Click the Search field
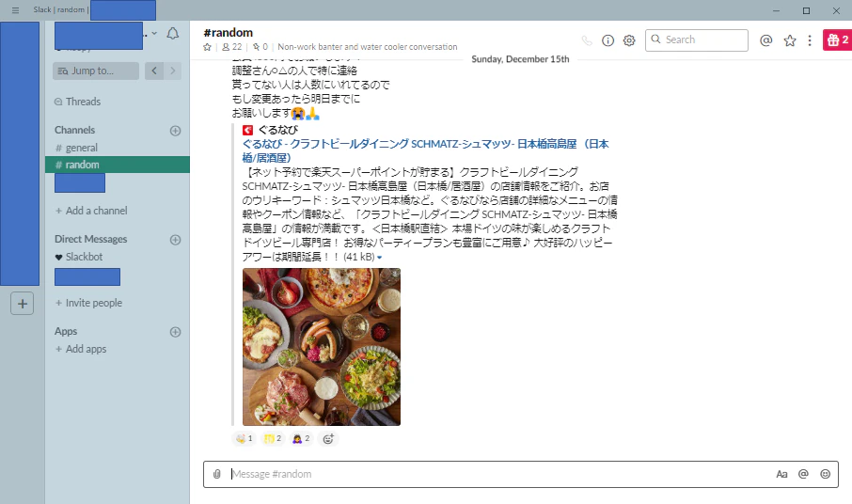Screen dimensions: 852x504 pyautogui.click(x=697, y=40)
